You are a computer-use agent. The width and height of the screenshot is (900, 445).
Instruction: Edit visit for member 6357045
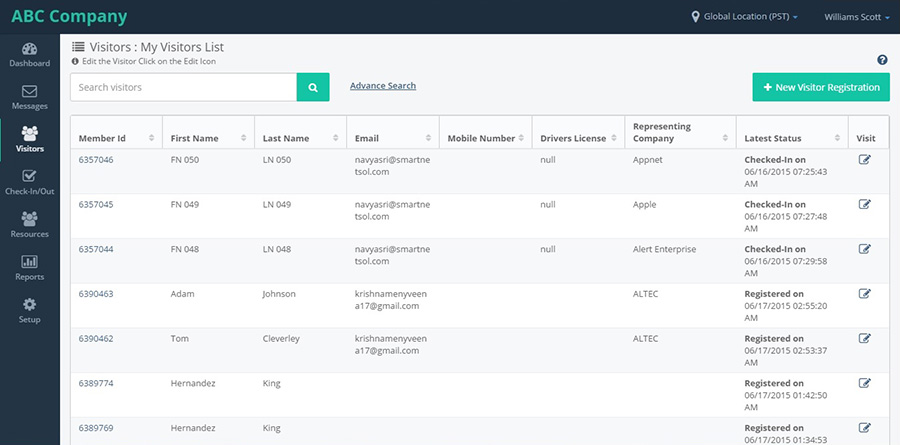[x=864, y=204]
